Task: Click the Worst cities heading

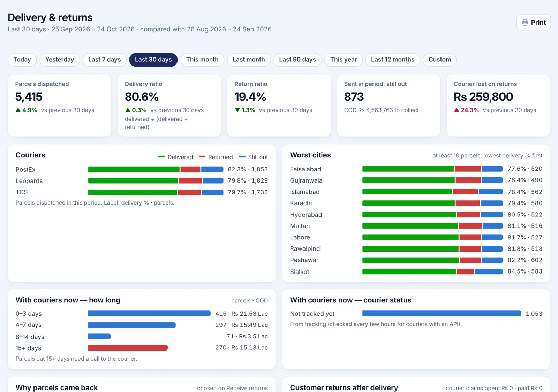Action: (310, 155)
